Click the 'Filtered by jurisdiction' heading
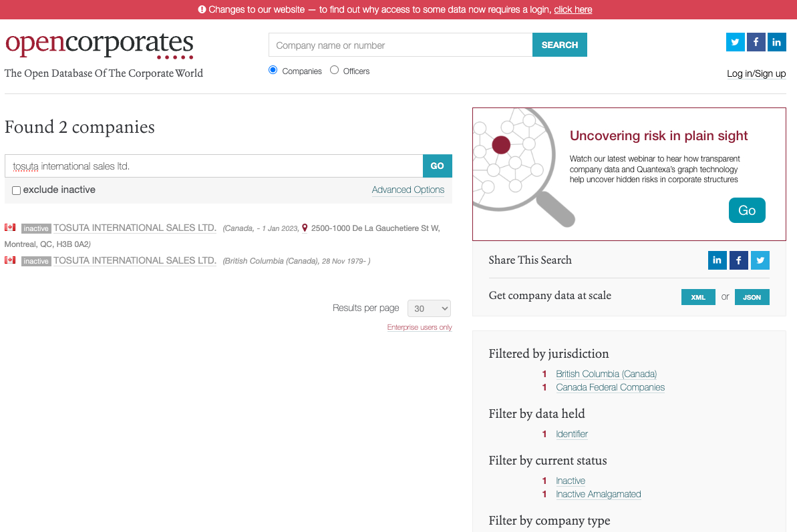The image size is (797, 532). coord(548,354)
